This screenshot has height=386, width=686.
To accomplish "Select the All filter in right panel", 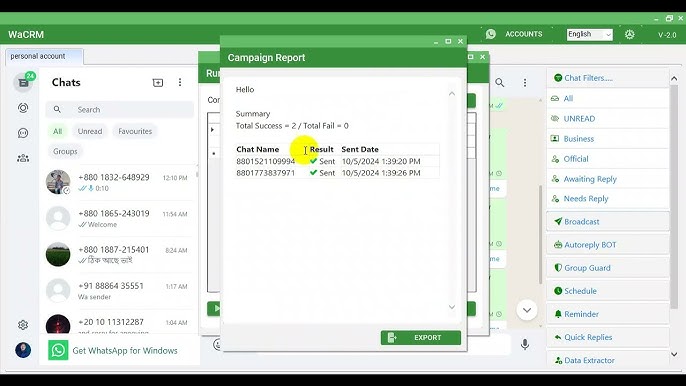I will pos(608,98).
